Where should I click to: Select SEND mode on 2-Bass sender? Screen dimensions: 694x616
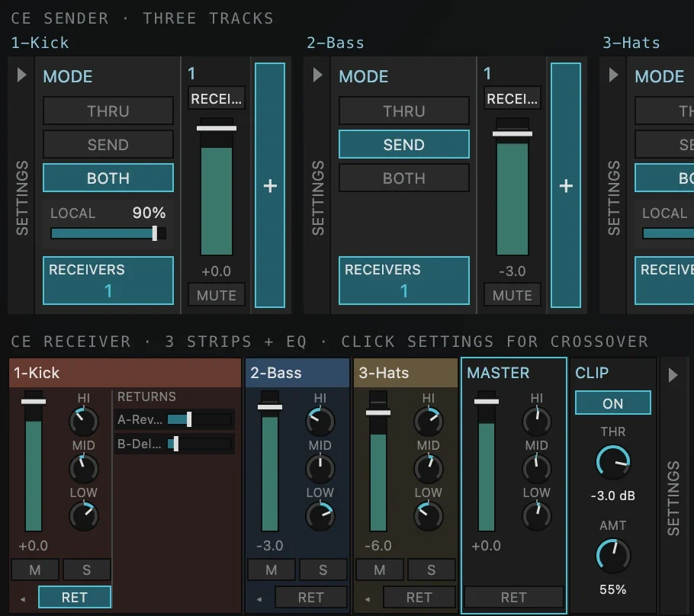404,144
